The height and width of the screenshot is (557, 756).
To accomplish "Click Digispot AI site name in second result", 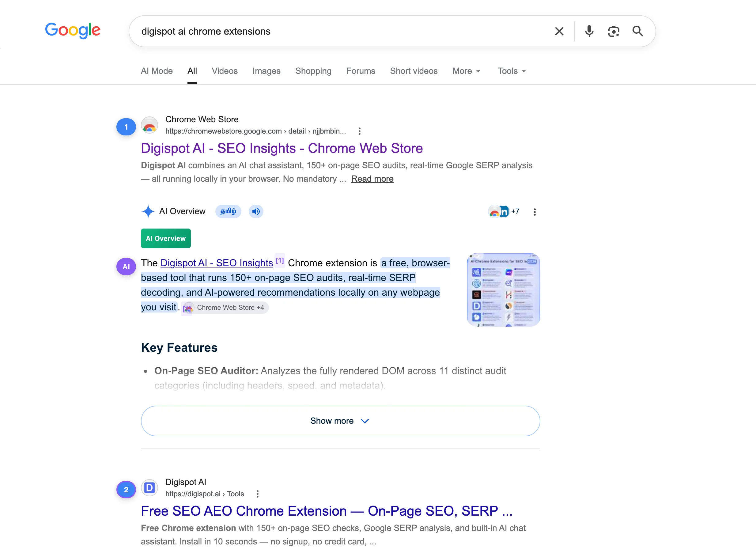I will tap(186, 482).
